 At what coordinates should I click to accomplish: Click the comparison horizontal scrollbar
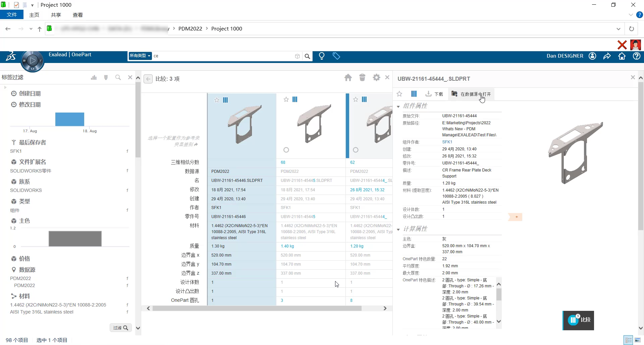click(x=257, y=308)
